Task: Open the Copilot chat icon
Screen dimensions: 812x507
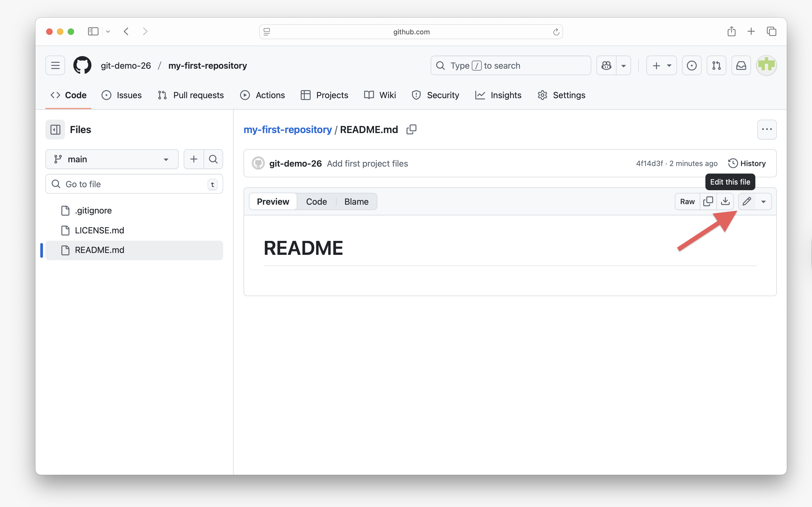Action: tap(607, 65)
